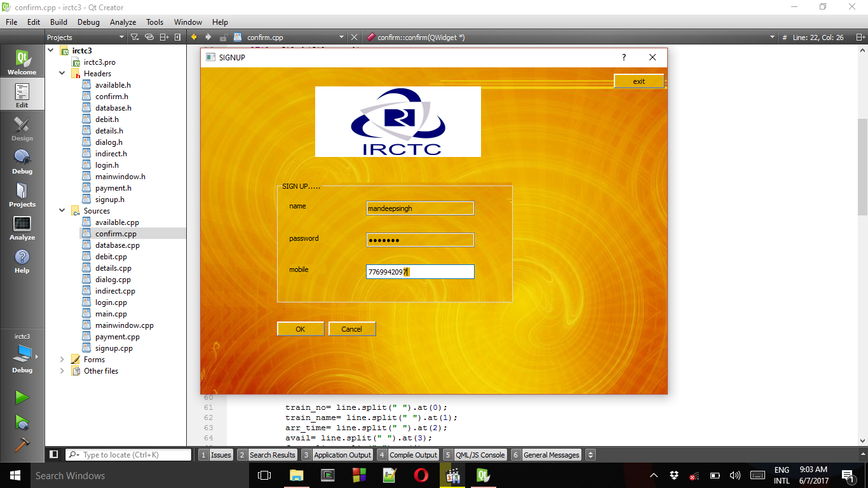
Task: Open the Build menu
Action: (x=58, y=22)
